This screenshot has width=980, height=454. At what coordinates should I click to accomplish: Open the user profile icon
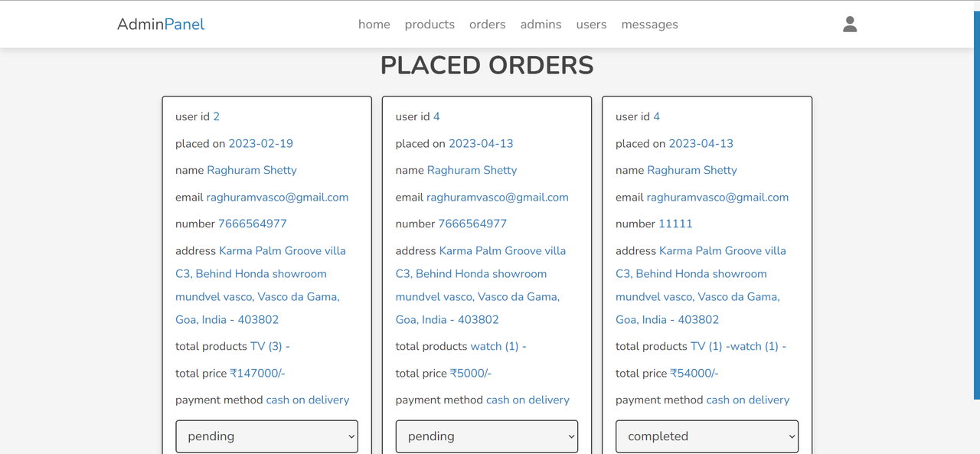click(x=850, y=24)
